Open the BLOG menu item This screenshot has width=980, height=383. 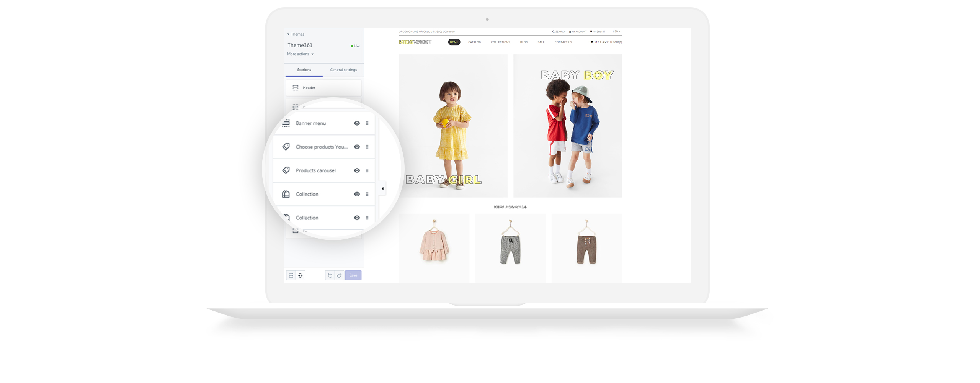click(524, 42)
